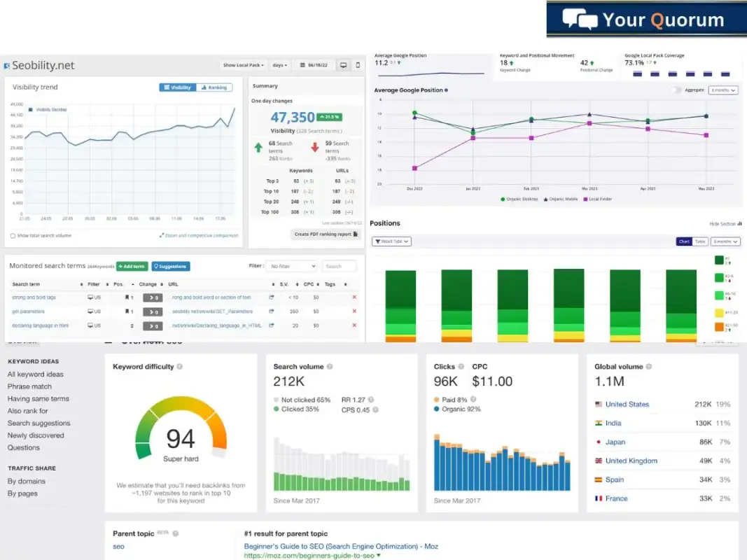Click Global volume help icon
The width and height of the screenshot is (747, 560).
tap(649, 367)
